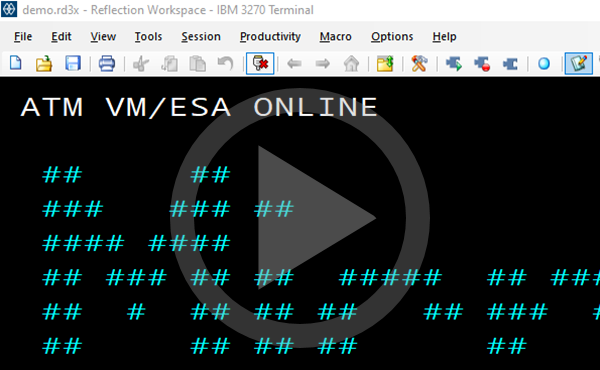
Task: Click the file transfer folder icon
Action: pos(385,64)
